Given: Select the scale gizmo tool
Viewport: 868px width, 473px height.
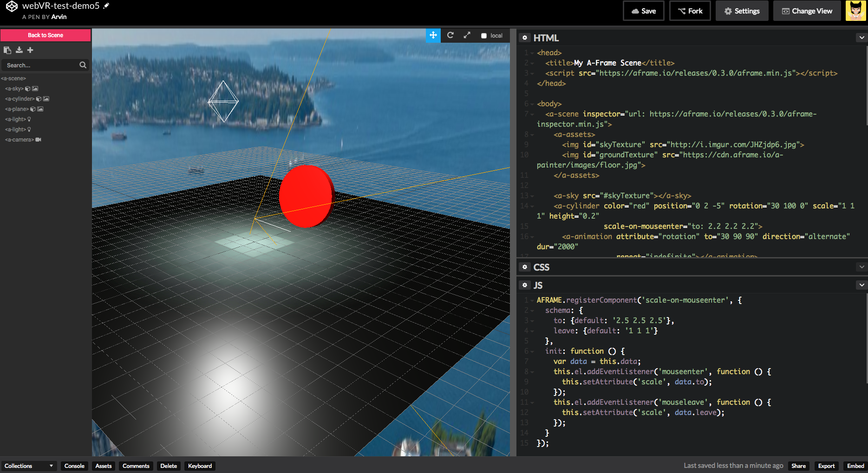Looking at the screenshot, I should pos(467,35).
